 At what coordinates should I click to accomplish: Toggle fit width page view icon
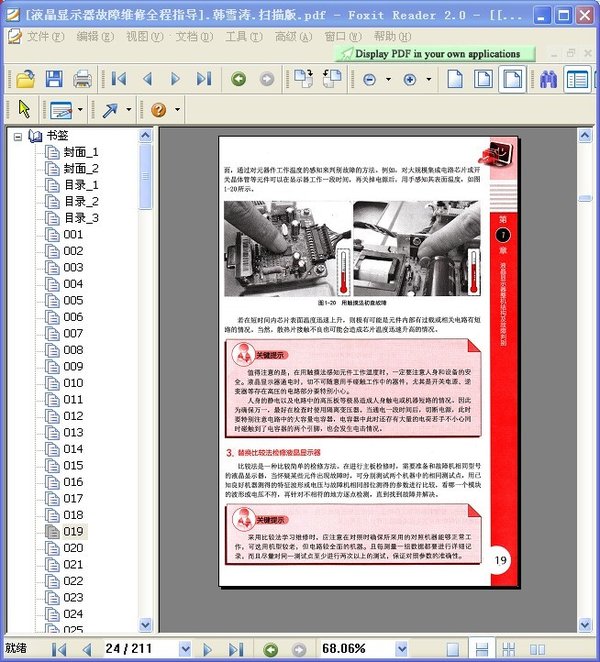(x=512, y=79)
